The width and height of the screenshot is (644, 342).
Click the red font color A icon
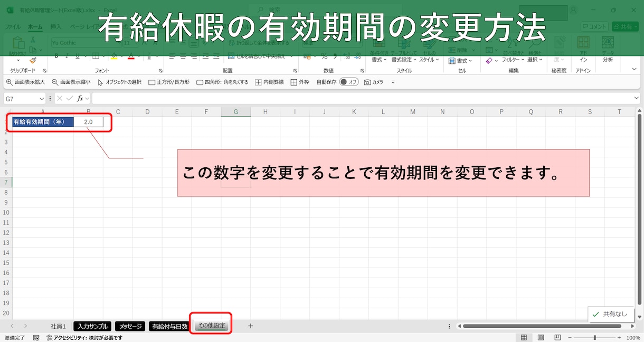[x=131, y=57]
